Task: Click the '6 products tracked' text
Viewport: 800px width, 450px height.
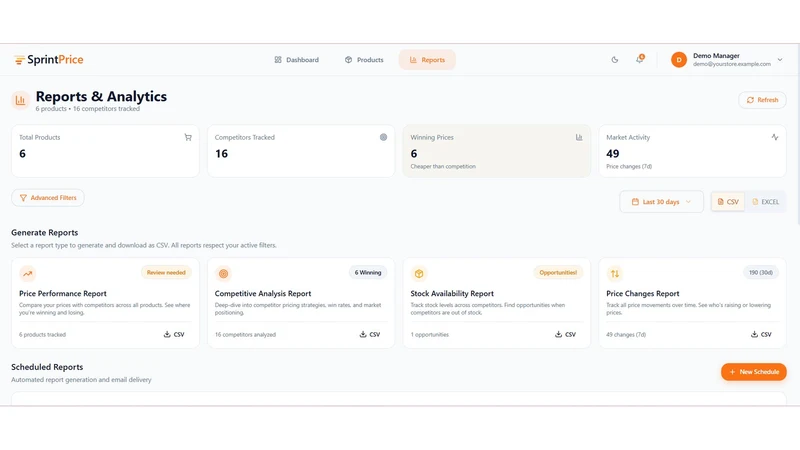Action: [x=42, y=335]
